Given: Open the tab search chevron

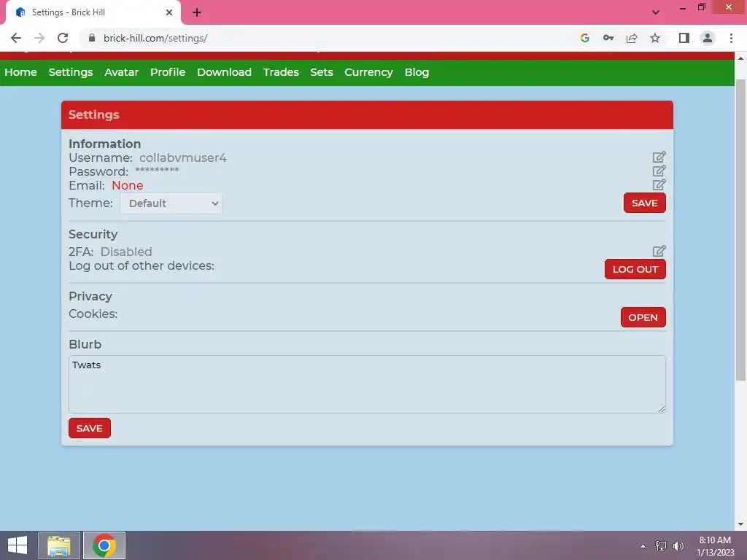Looking at the screenshot, I should point(656,12).
